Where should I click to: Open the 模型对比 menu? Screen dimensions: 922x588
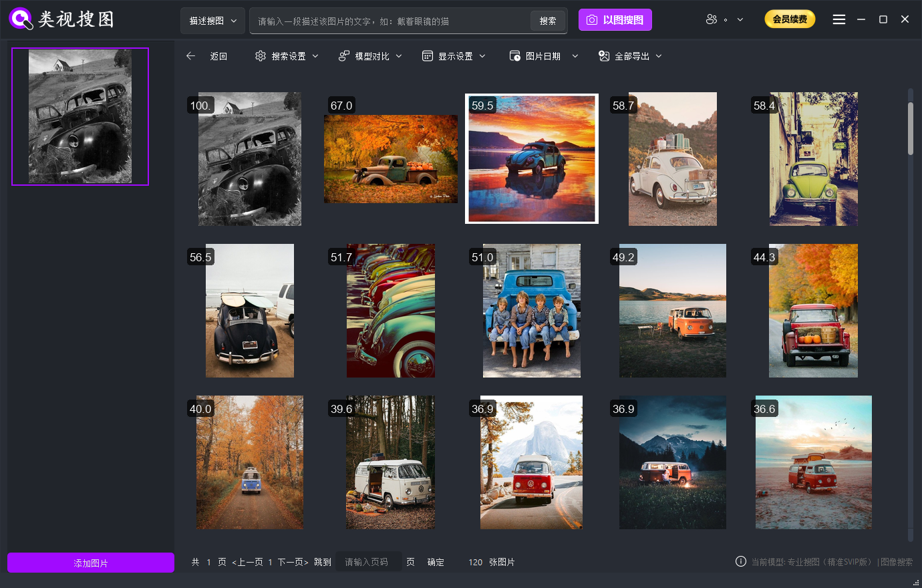coord(372,56)
